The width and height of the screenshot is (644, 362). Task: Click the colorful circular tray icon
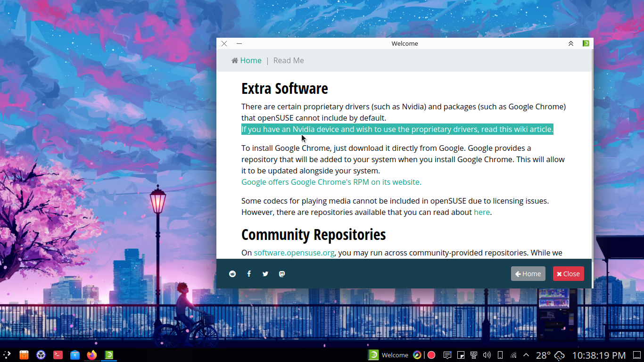point(417,355)
